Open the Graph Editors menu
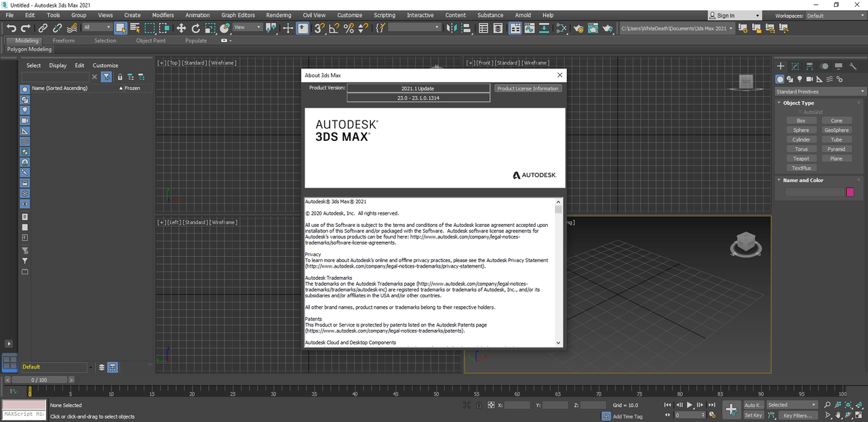The image size is (868, 422). click(x=238, y=15)
